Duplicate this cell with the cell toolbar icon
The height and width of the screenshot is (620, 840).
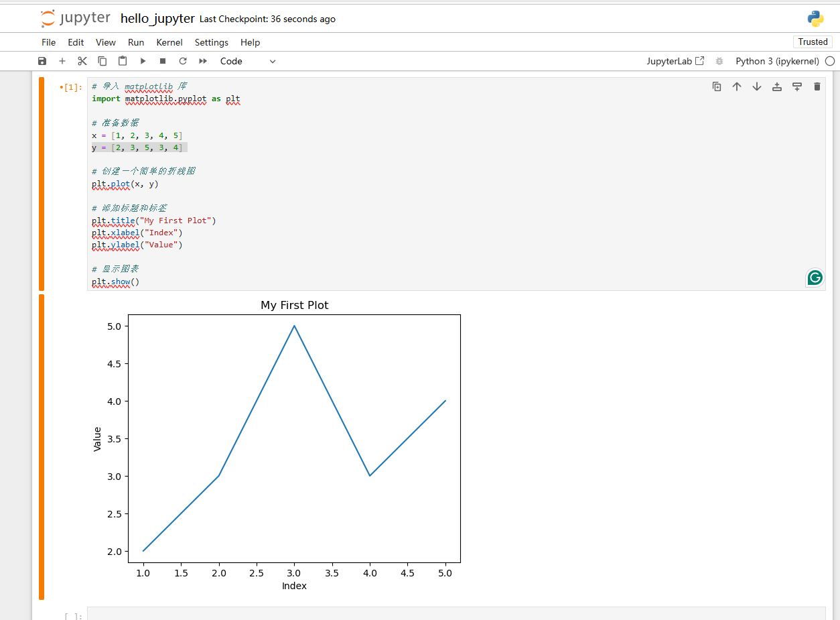[717, 86]
